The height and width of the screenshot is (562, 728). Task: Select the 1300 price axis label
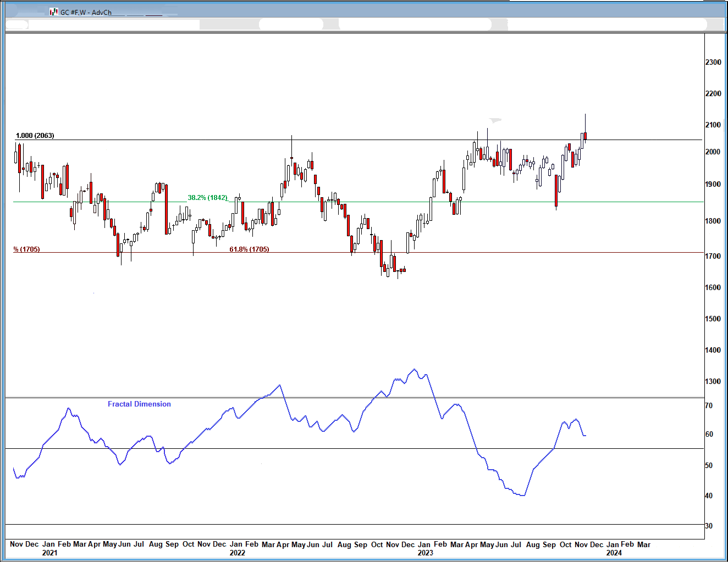[x=713, y=381]
